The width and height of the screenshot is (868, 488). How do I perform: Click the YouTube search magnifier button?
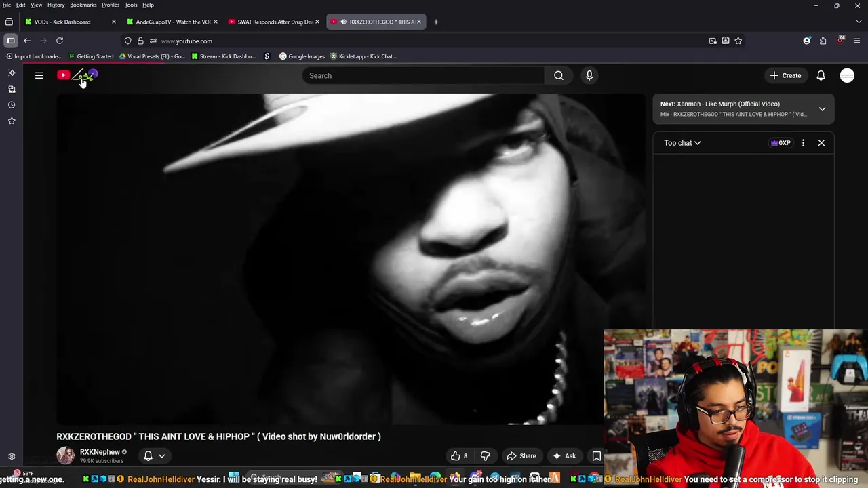(559, 75)
